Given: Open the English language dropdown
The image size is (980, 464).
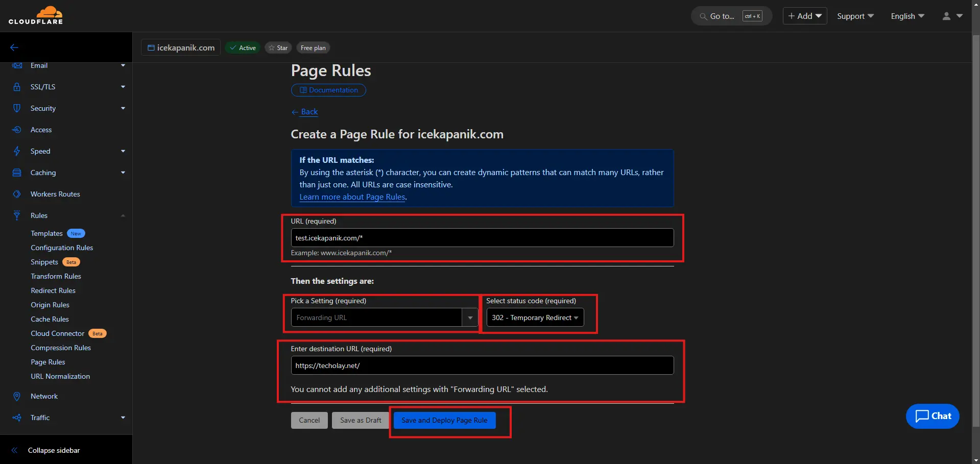Looking at the screenshot, I should 907,16.
